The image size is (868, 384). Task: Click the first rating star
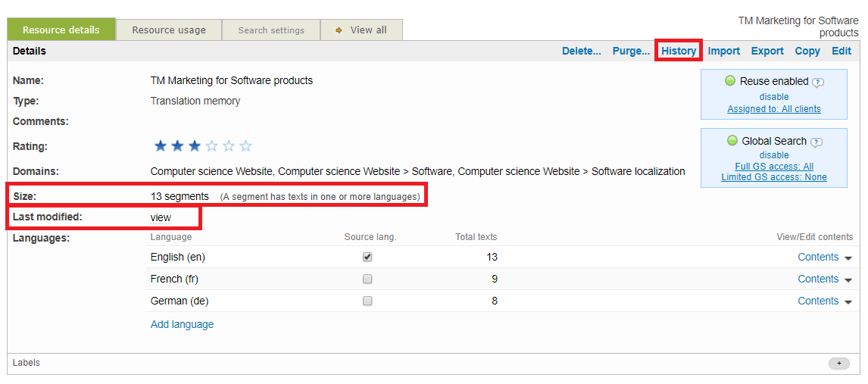pos(160,146)
